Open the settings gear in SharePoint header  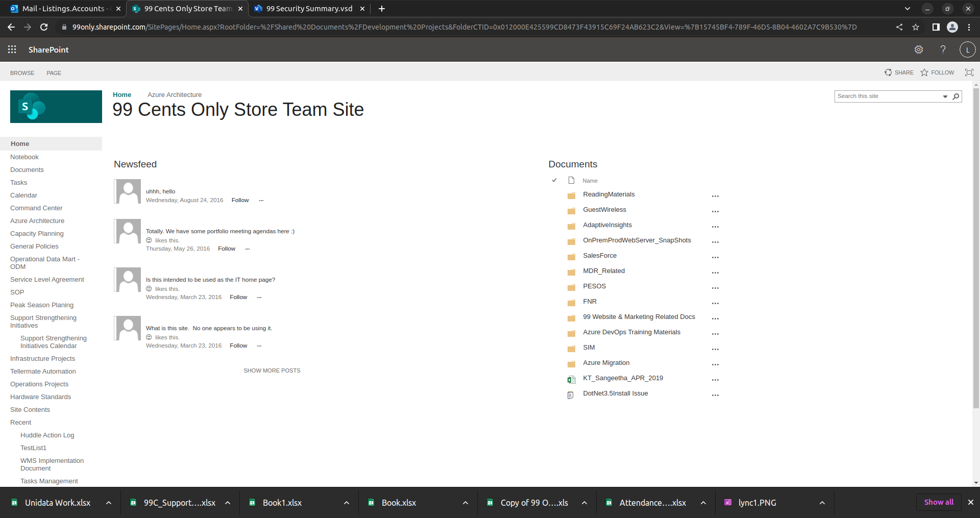point(919,50)
